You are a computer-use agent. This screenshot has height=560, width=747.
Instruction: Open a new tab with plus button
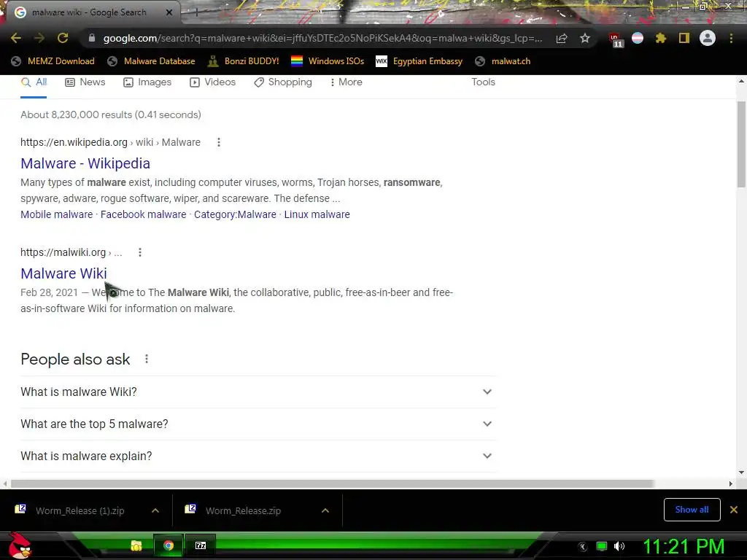click(x=196, y=12)
